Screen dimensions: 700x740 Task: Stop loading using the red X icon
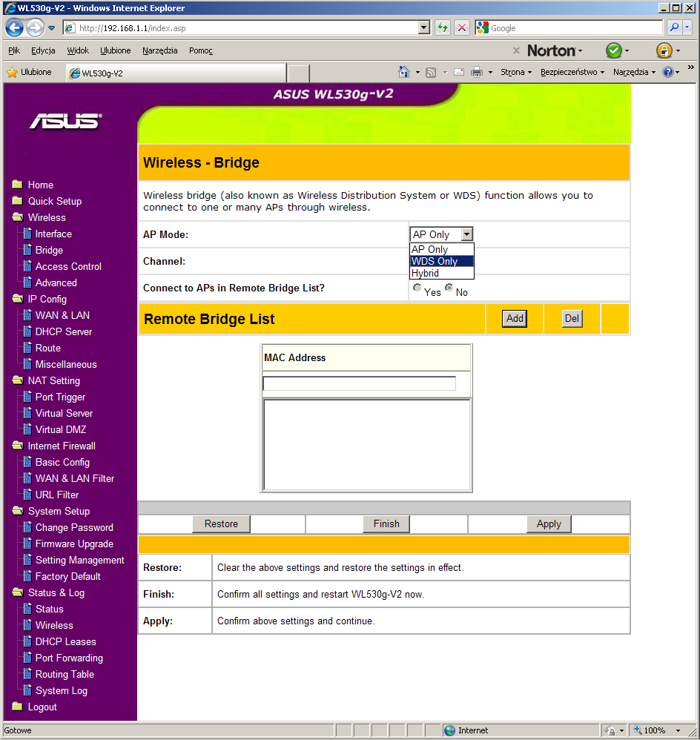coord(461,27)
